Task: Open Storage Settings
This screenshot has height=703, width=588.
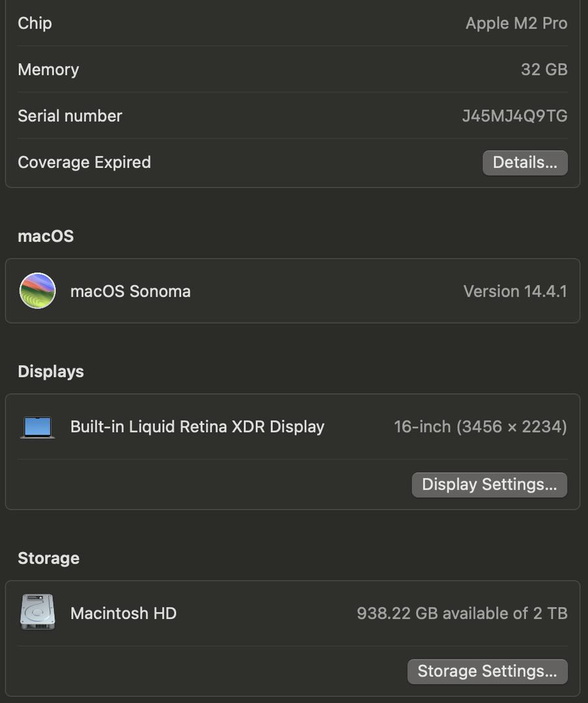Action: [x=488, y=671]
